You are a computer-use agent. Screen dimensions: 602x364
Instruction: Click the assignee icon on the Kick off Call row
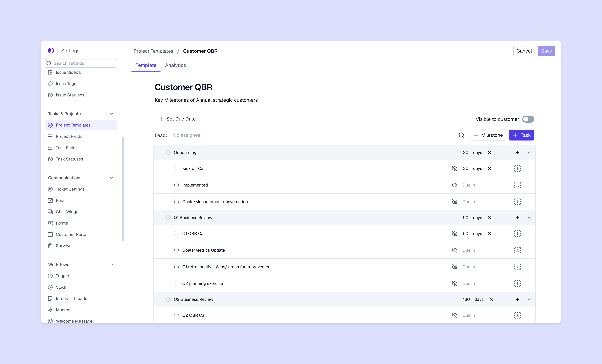[517, 169]
